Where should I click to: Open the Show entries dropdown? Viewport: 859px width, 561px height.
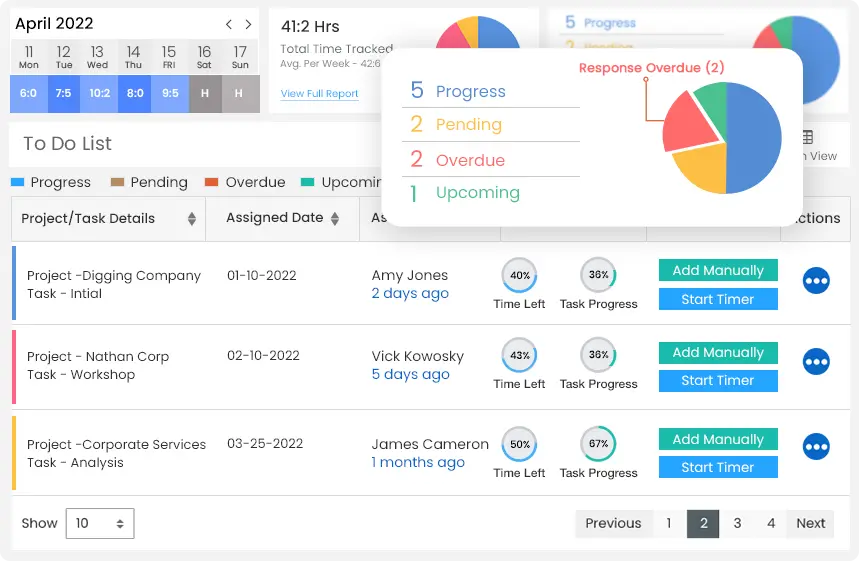pos(99,523)
